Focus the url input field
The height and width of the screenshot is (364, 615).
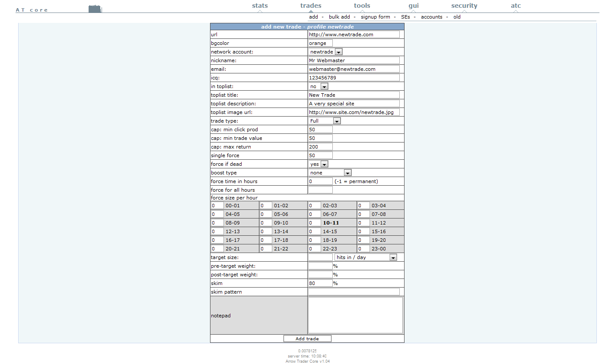[354, 35]
